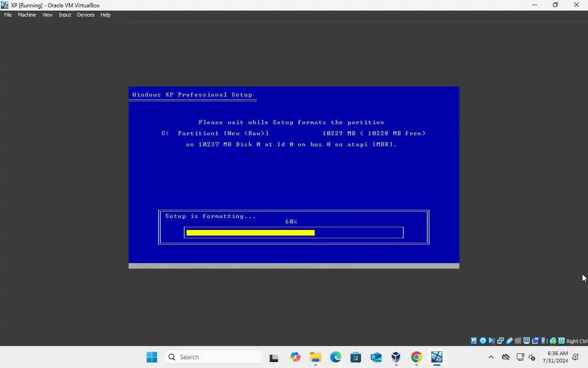Click the yellow formatting progress bar
This screenshot has width=588, height=368.
coord(250,233)
